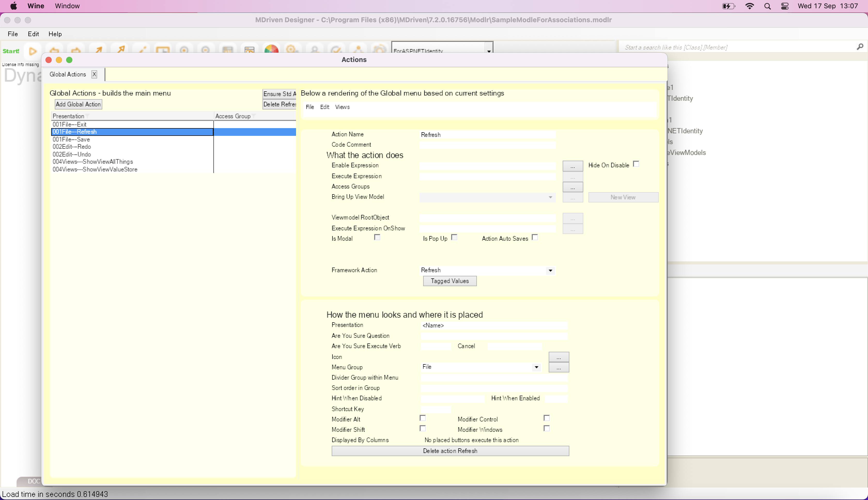Toggle the Hide On Disable checkbox
This screenshot has width=868, height=500.
636,164
